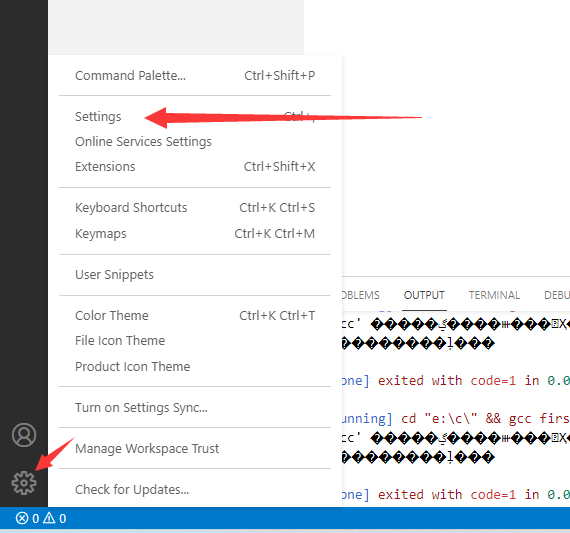Switch to the PROBLEMS tab
This screenshot has width=570, height=533.
click(361, 295)
